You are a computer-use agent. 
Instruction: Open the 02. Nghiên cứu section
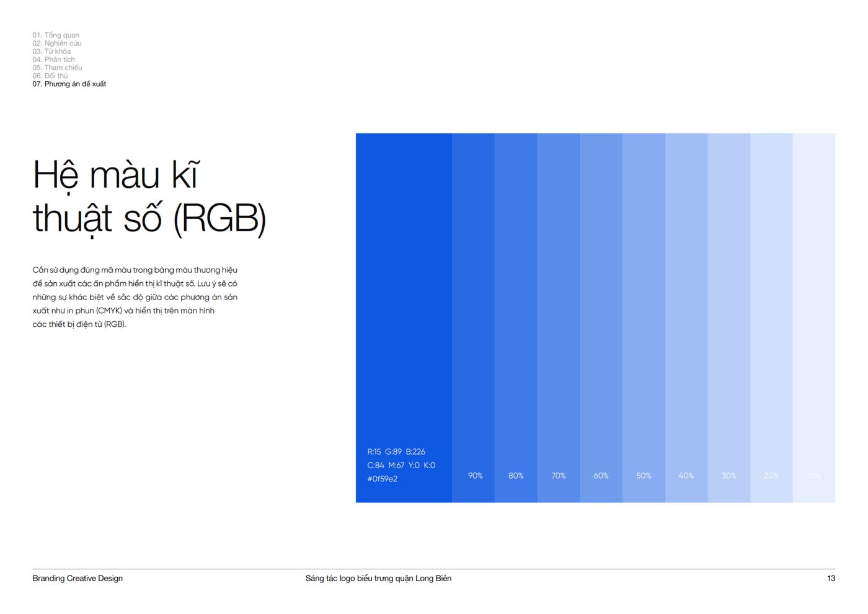click(57, 43)
